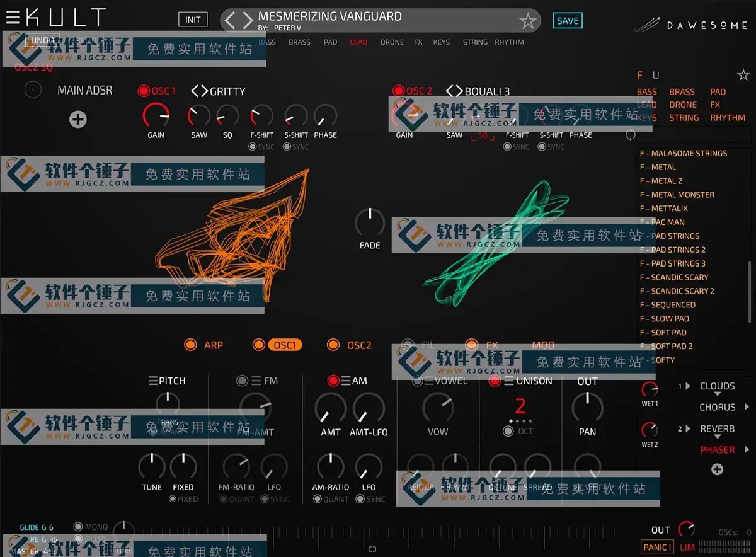
Task: Select the RHYTHM category in the preset browser
Action: click(728, 118)
